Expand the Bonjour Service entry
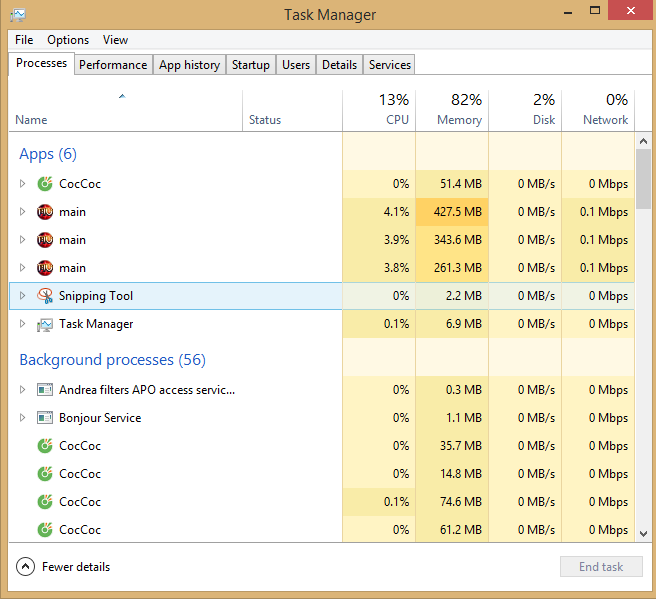This screenshot has width=656, height=599. [x=23, y=418]
